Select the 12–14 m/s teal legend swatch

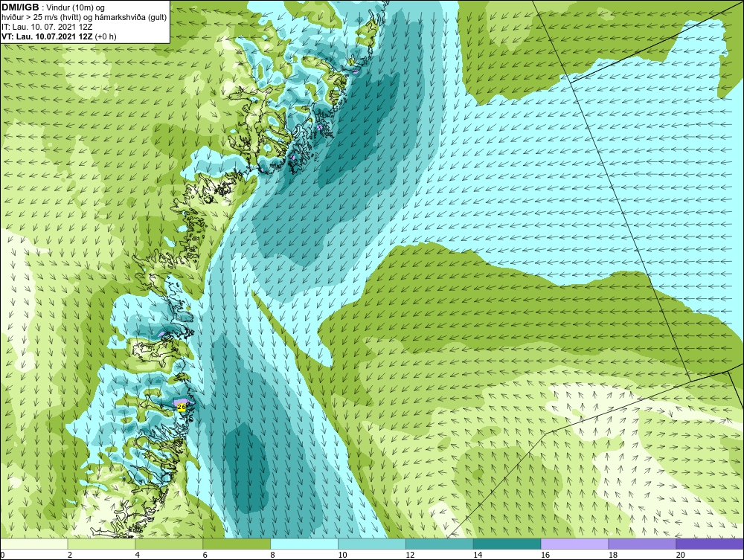coord(440,544)
